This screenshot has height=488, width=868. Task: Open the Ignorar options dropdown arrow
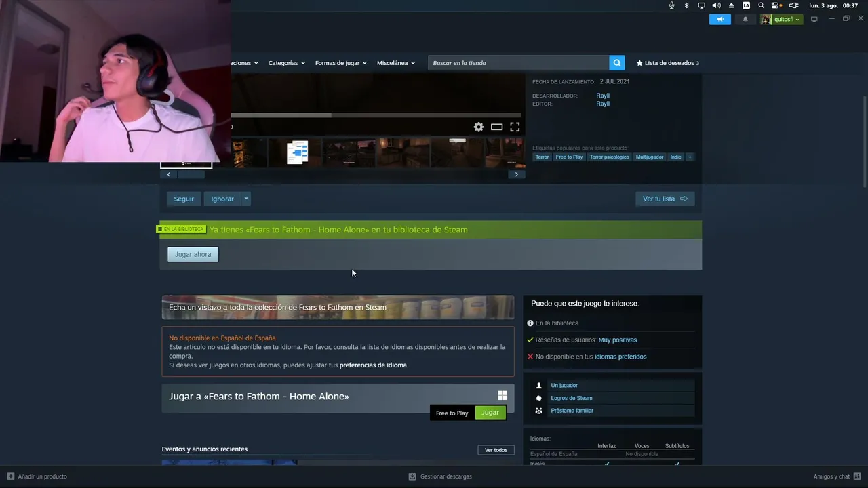246,199
